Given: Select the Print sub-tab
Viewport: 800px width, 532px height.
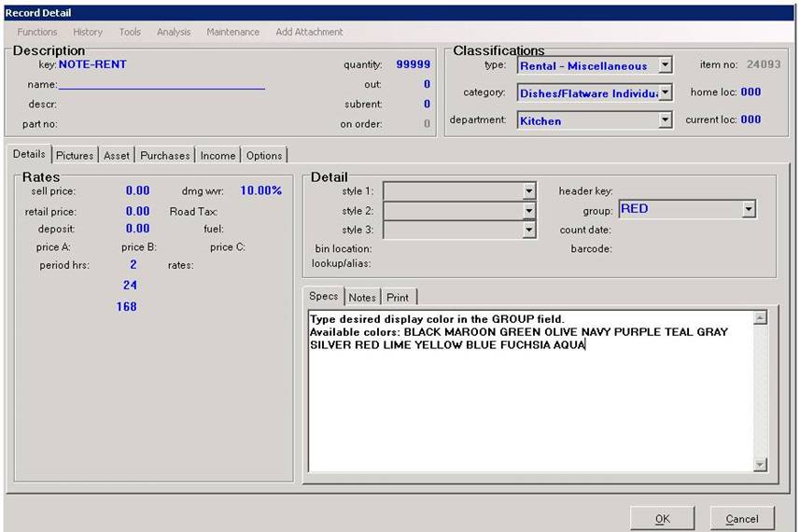Looking at the screenshot, I should point(398,298).
